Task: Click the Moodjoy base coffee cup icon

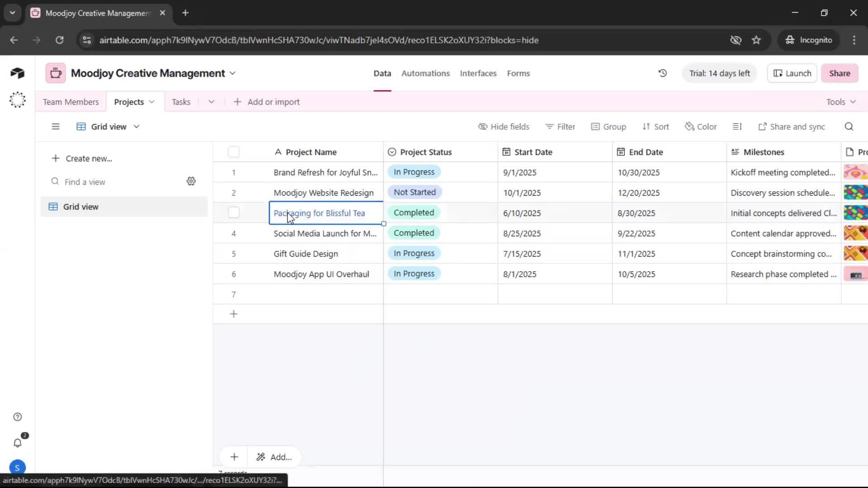Action: (x=56, y=73)
